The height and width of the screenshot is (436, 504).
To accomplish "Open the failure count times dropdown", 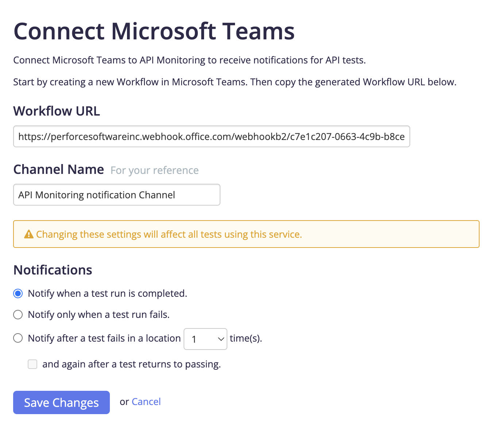I will click(x=205, y=339).
